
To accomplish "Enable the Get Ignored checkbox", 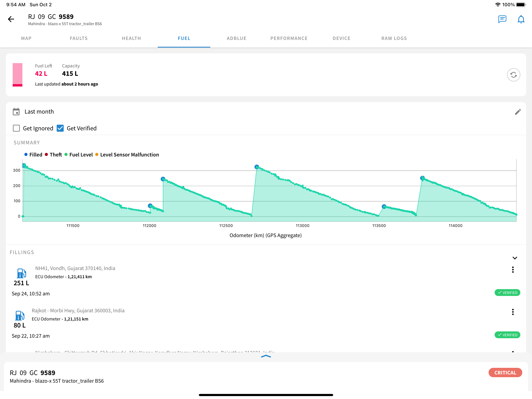I will [x=16, y=128].
